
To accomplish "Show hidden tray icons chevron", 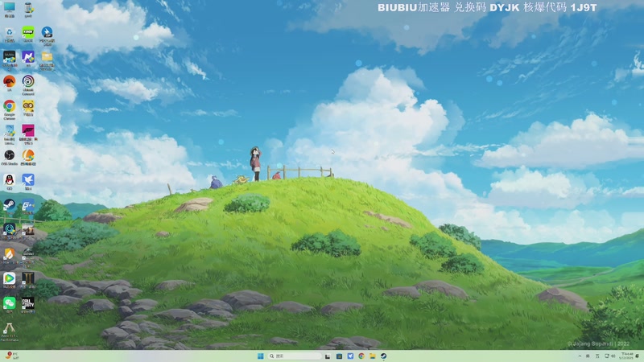I will pyautogui.click(x=580, y=356).
